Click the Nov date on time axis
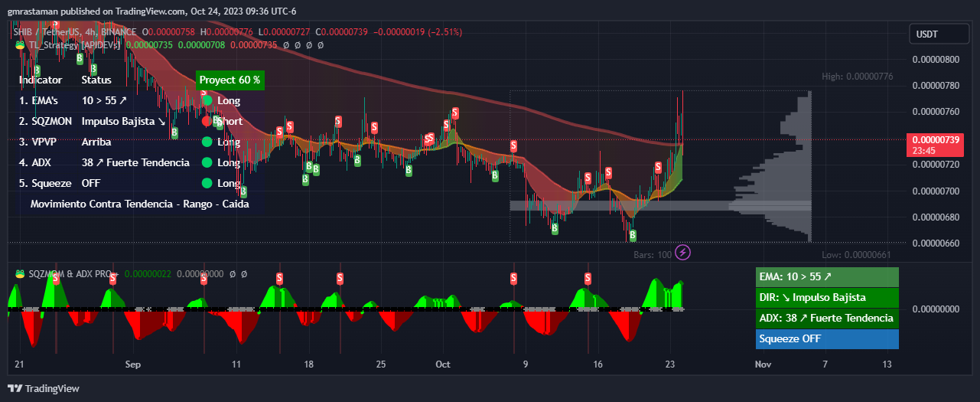 pos(763,364)
